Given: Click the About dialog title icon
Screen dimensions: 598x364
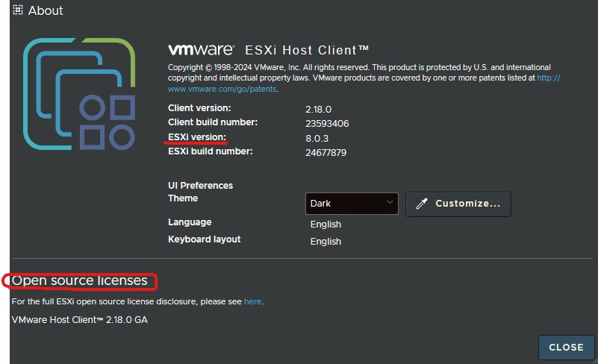Looking at the screenshot, I should pos(18,10).
